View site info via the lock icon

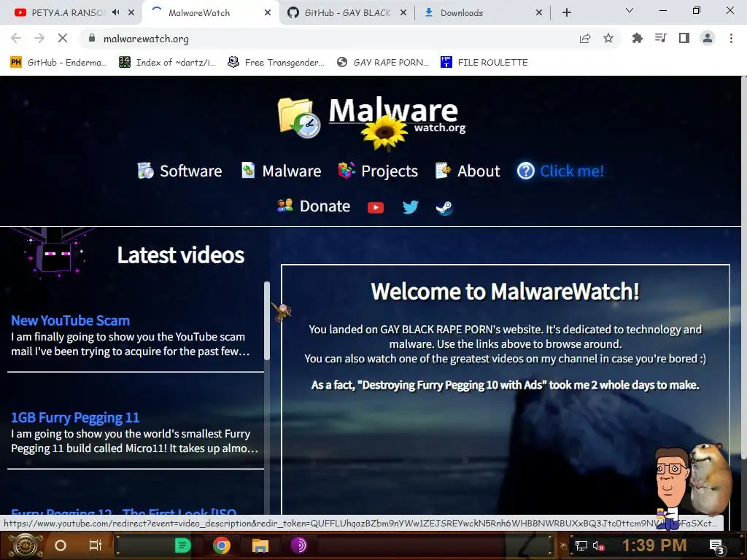tap(92, 38)
